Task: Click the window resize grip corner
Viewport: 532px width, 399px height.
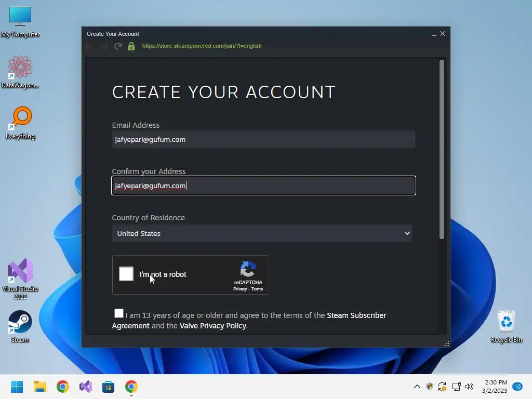Action: 446,343
